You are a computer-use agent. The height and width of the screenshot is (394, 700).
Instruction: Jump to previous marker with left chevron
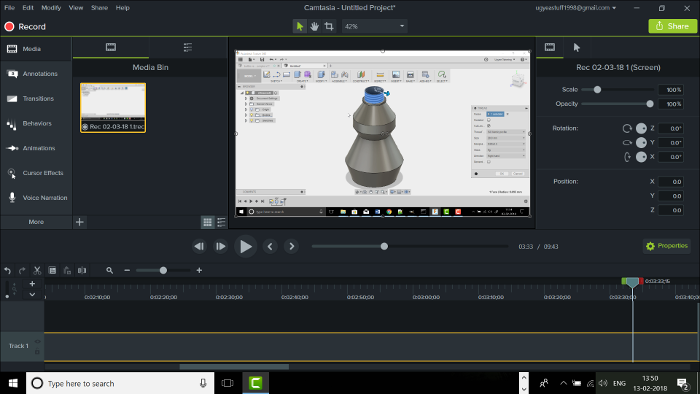270,246
